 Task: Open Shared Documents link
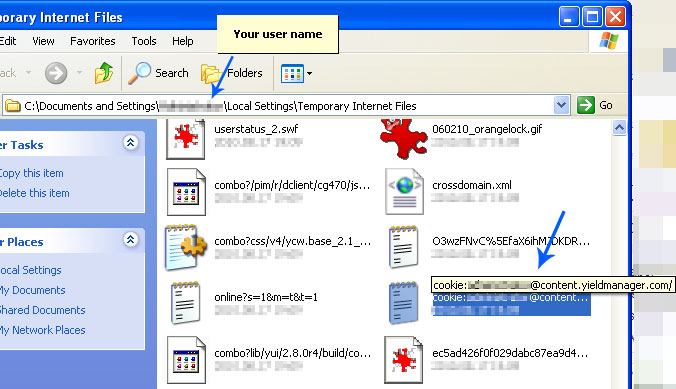42,310
